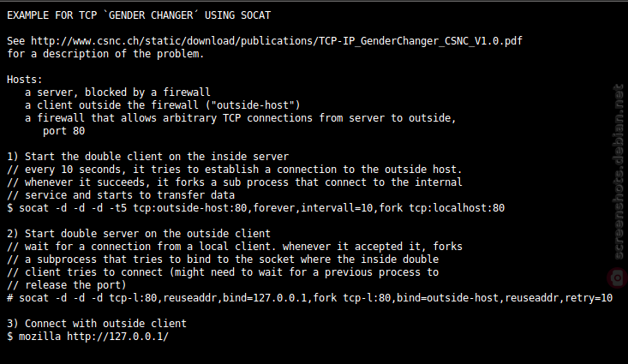Viewport: 628px width, 364px height.
Task: Click the '2) Start double server' line
Action: (139, 234)
